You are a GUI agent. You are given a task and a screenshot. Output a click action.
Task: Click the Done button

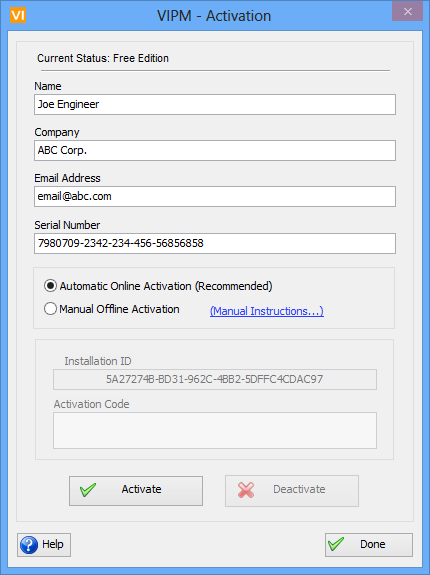(369, 545)
